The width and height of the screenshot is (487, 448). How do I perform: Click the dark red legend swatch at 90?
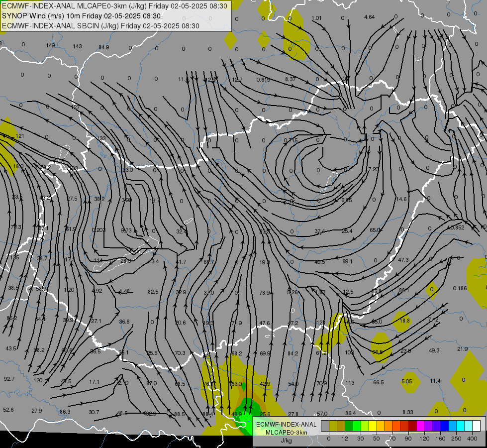(412, 426)
